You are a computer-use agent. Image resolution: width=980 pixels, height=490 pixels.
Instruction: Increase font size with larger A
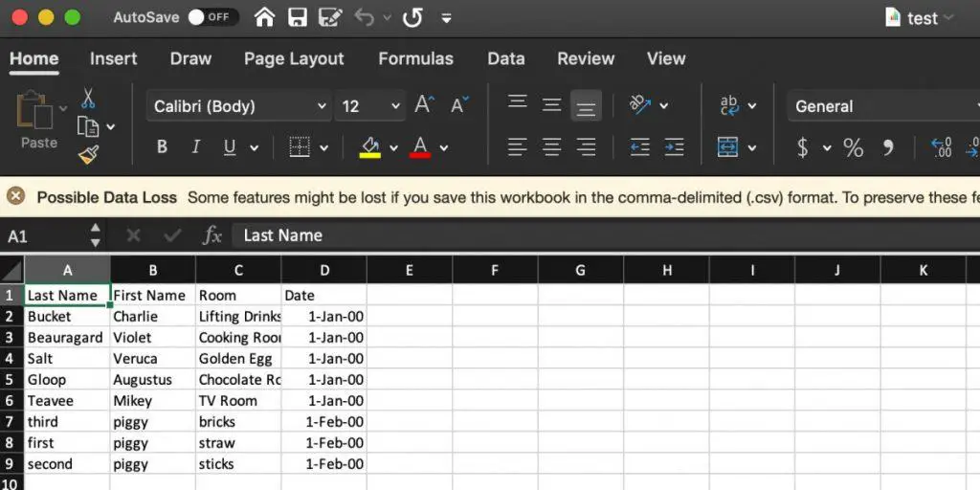point(424,105)
